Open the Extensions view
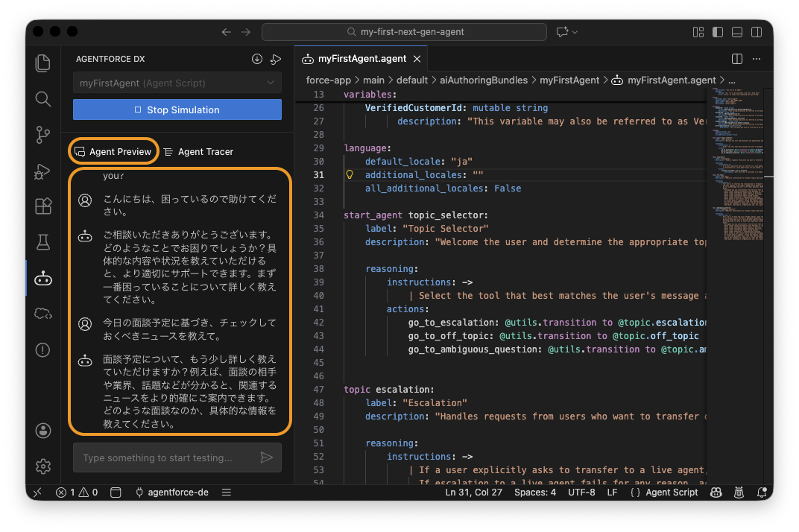This screenshot has width=799, height=532. pos(42,206)
